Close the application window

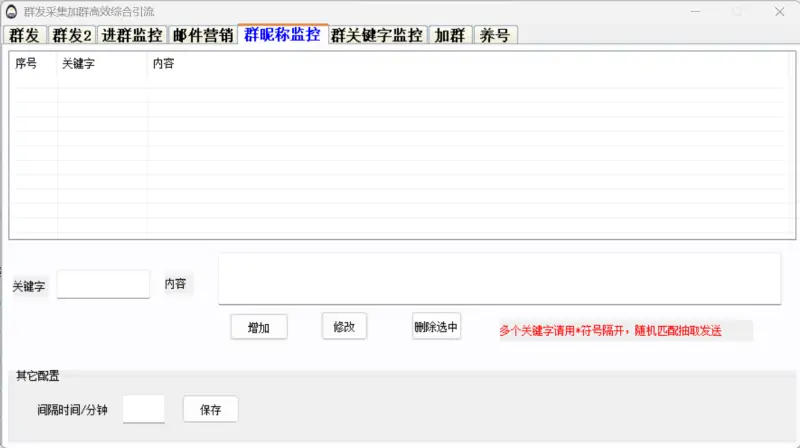[x=778, y=12]
